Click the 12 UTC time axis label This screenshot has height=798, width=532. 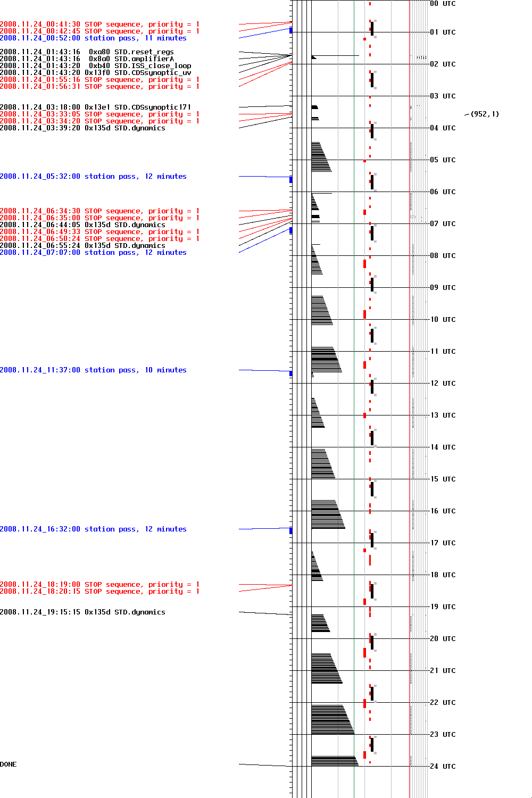coord(443,384)
